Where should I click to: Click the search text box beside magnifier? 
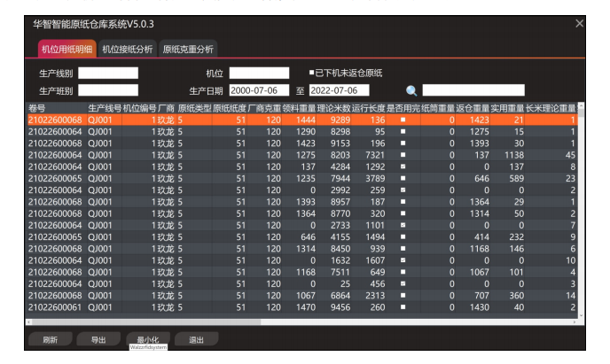point(473,90)
